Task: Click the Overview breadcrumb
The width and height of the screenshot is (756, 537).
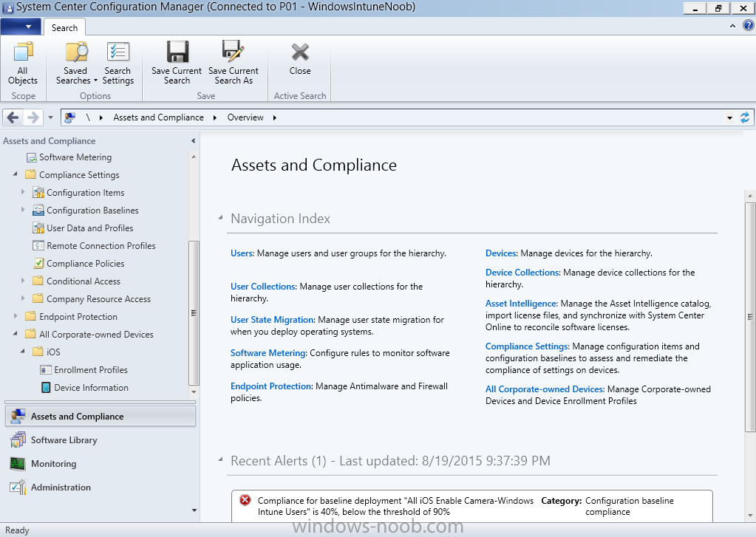Action: pyautogui.click(x=245, y=117)
